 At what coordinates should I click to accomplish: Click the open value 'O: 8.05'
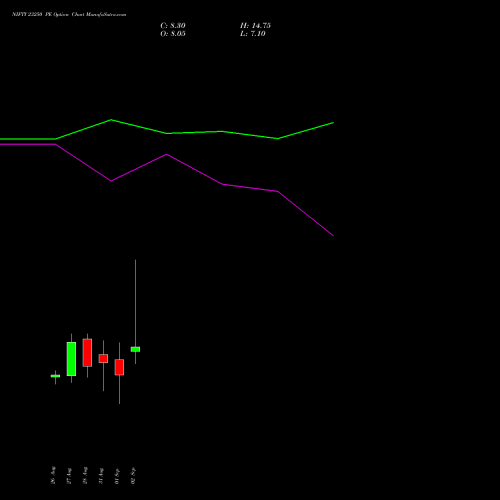point(173,34)
